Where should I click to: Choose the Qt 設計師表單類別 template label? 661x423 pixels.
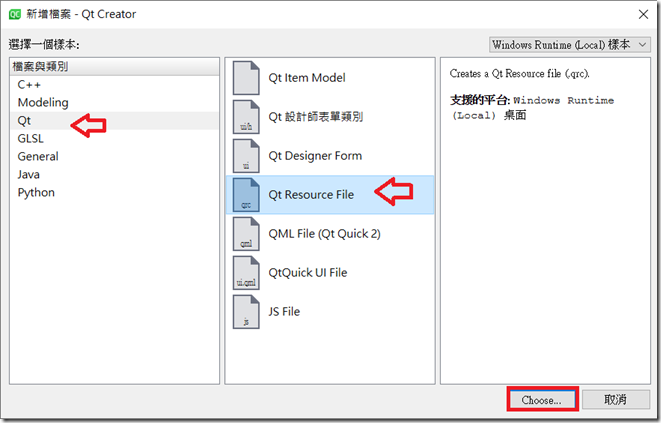coord(316,117)
